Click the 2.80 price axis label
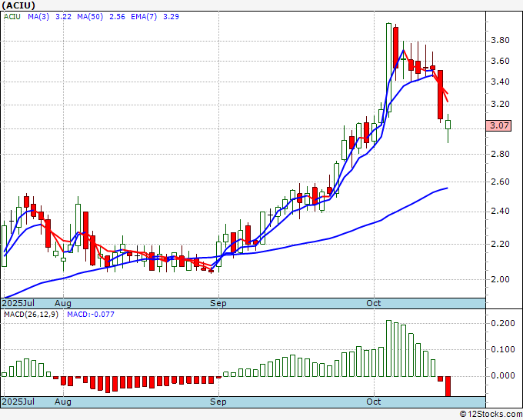This screenshot has width=523, height=420. coord(500,154)
